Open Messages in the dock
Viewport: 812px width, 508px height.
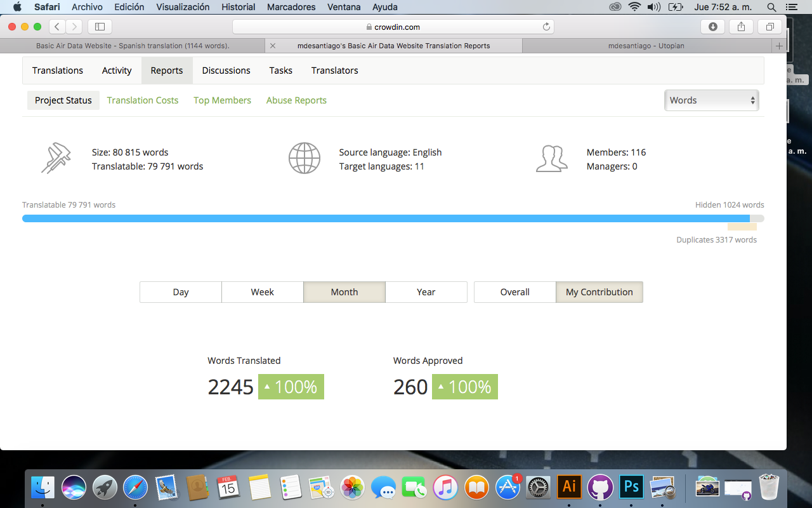coord(384,487)
